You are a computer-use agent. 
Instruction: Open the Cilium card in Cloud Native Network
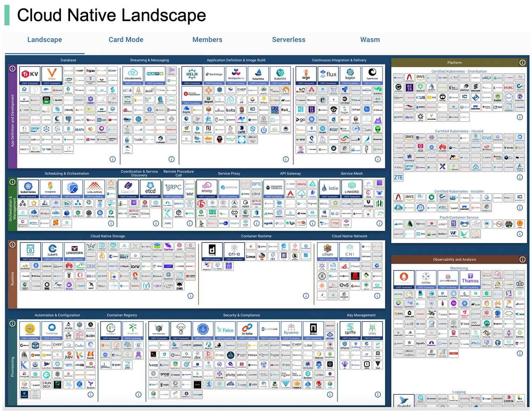coord(327,251)
